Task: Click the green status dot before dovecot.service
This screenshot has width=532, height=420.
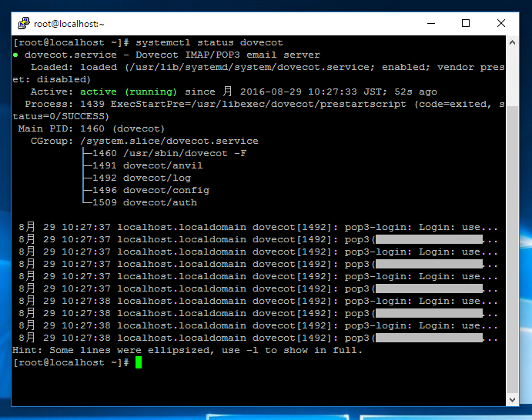Action: (x=15, y=55)
